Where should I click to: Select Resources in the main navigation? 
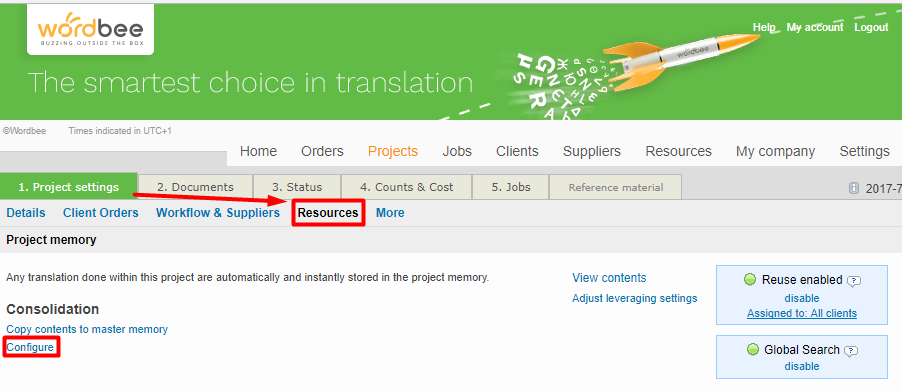pos(678,151)
